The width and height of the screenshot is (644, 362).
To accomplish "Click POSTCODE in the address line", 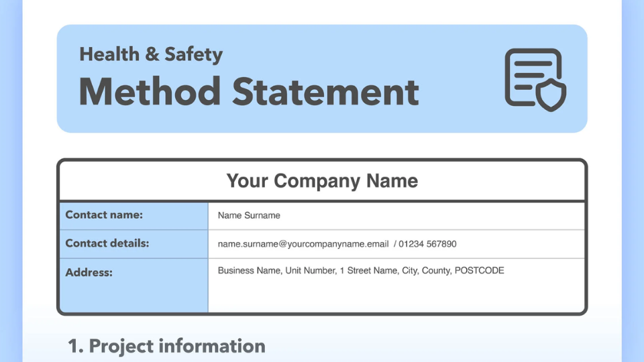I will tap(479, 271).
